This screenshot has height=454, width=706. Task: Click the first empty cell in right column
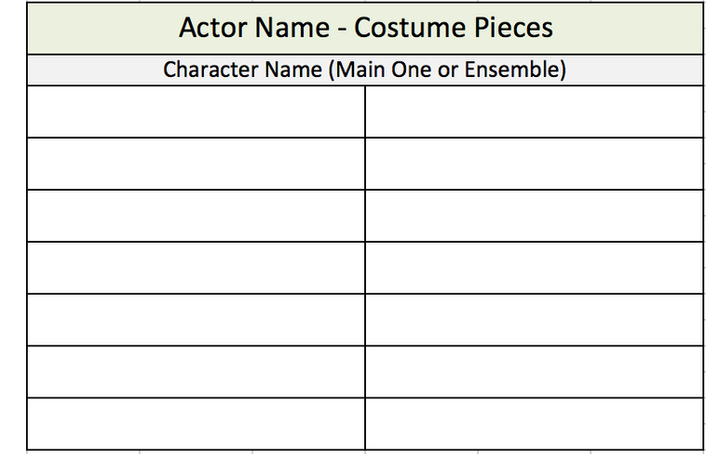[535, 111]
